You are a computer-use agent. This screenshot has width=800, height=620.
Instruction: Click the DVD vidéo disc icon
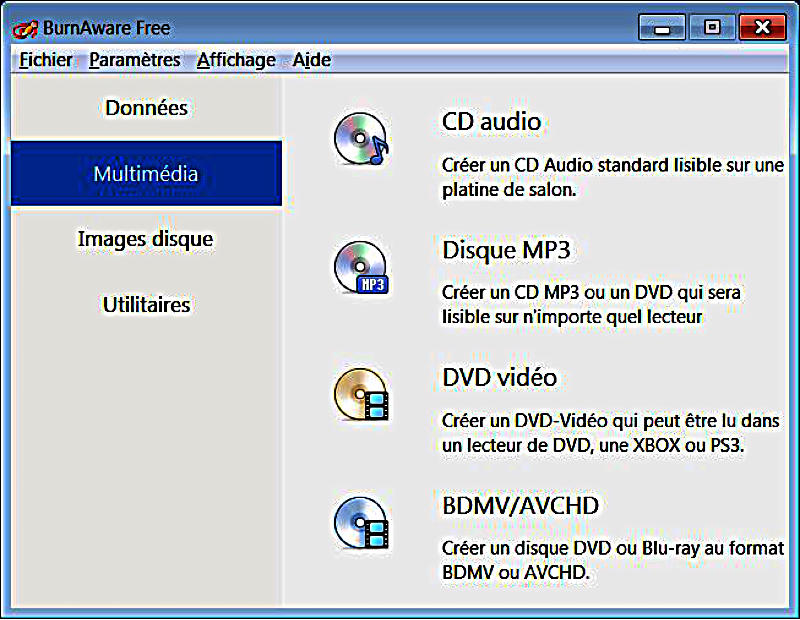click(361, 395)
